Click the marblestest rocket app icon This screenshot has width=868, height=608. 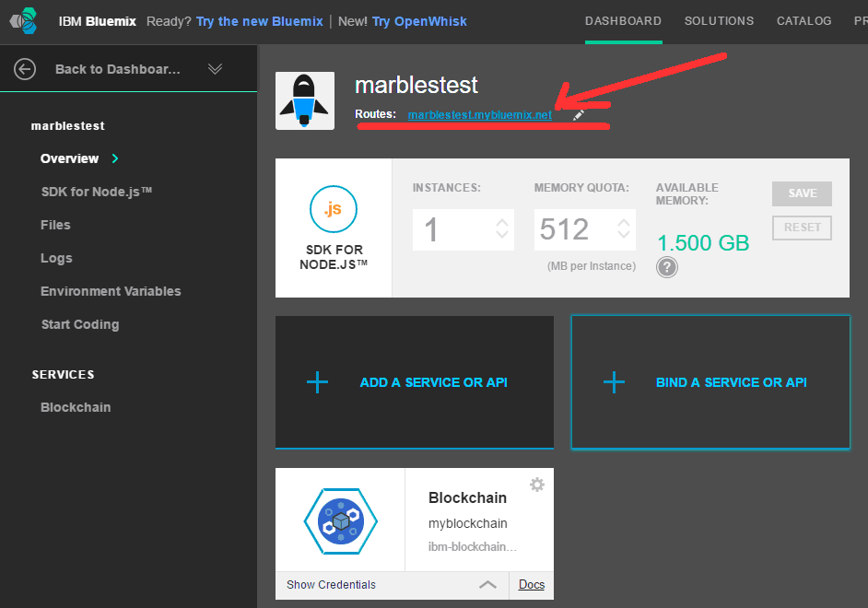click(x=305, y=100)
